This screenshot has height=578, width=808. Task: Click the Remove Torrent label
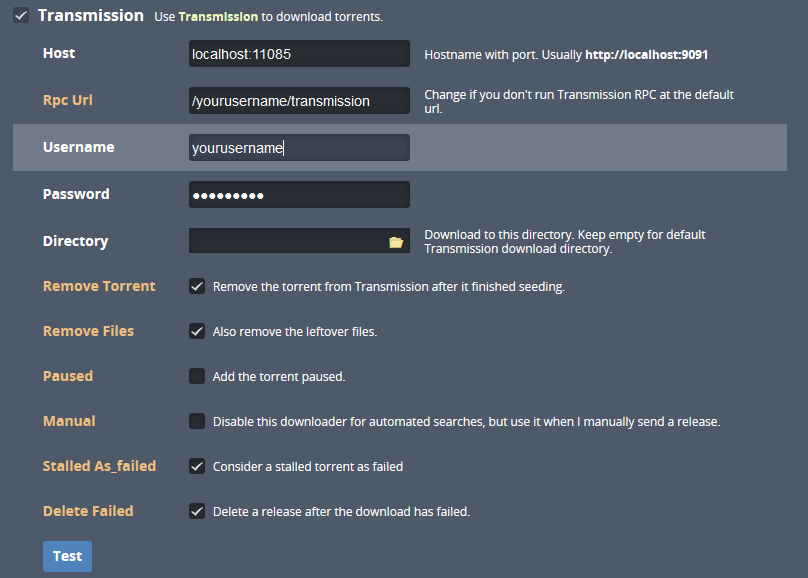(x=99, y=286)
